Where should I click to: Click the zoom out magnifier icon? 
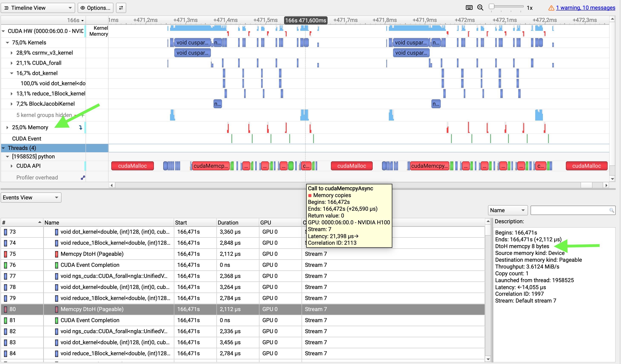(480, 8)
